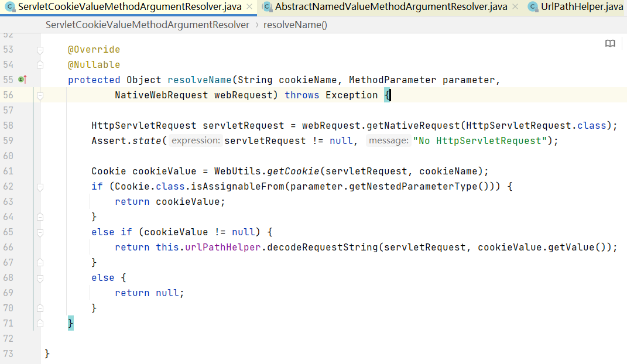Click ServletCookieValueMethodArgumentResolver in the breadcrumb
The height and width of the screenshot is (364, 627).
pyautogui.click(x=147, y=25)
